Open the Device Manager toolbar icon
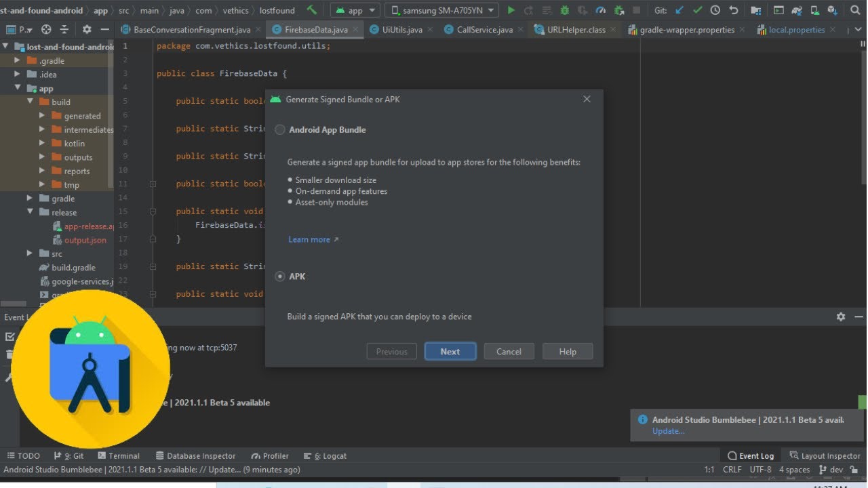This screenshot has width=868, height=488. point(814,10)
